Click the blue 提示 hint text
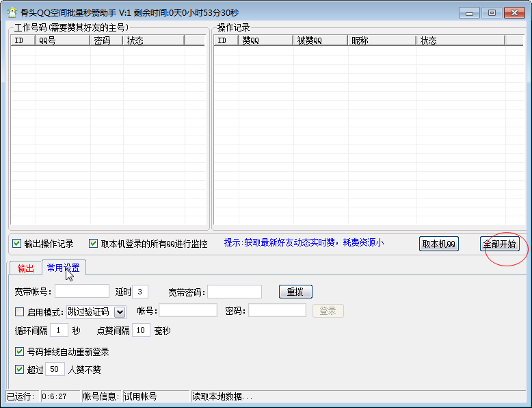Viewport: 532px width, 408px height. [x=304, y=242]
